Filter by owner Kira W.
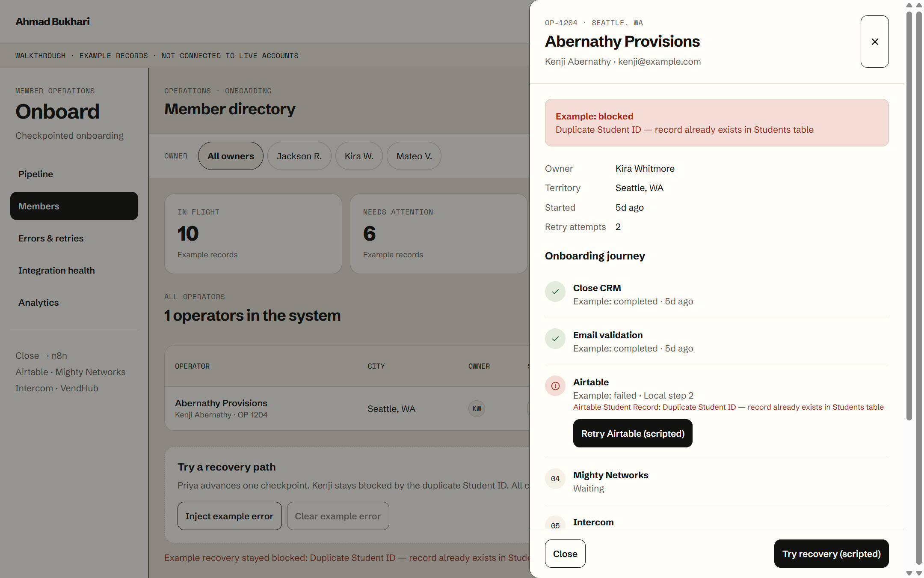924x578 pixels. coord(359,156)
